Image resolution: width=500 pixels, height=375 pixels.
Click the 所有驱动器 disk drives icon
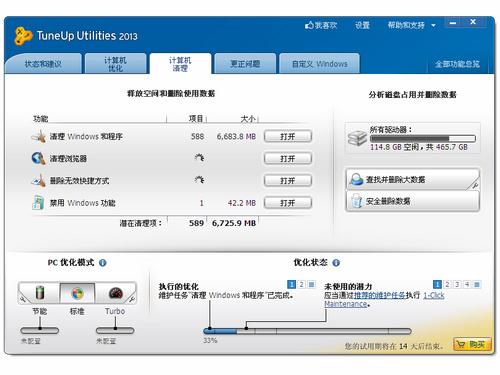[357, 138]
